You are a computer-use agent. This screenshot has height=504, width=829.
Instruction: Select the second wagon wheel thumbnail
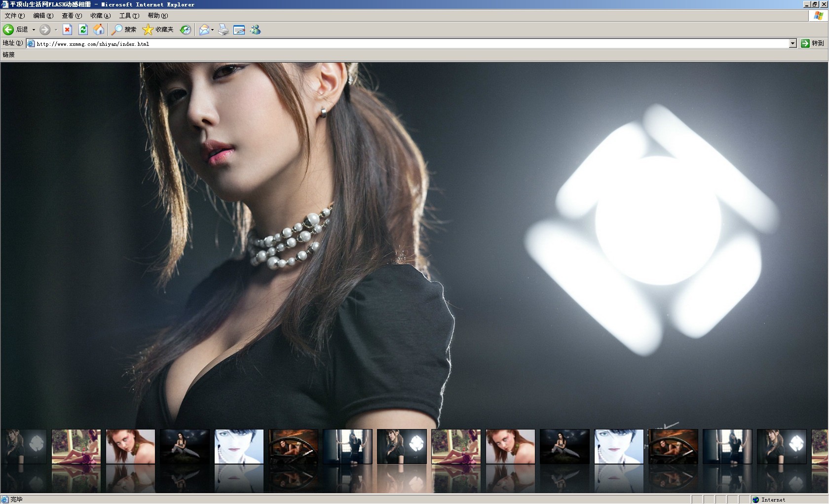[x=673, y=447]
